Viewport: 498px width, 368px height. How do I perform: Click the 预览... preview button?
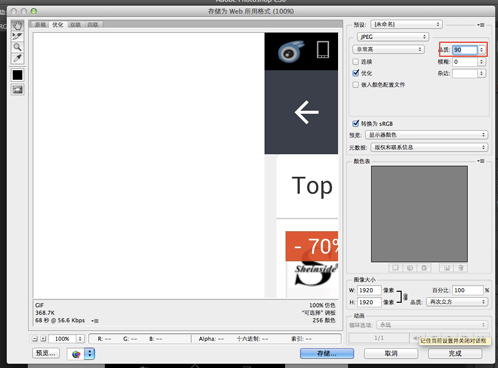tap(46, 353)
